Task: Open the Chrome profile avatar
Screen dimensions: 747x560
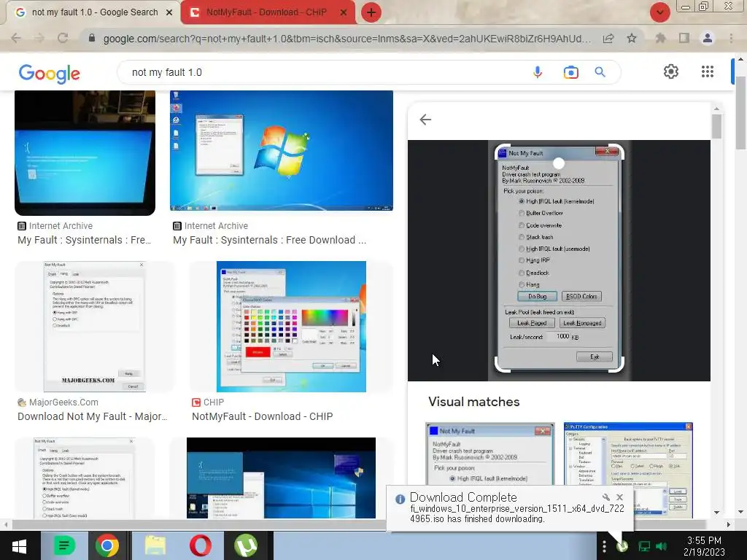Action: coord(708,38)
